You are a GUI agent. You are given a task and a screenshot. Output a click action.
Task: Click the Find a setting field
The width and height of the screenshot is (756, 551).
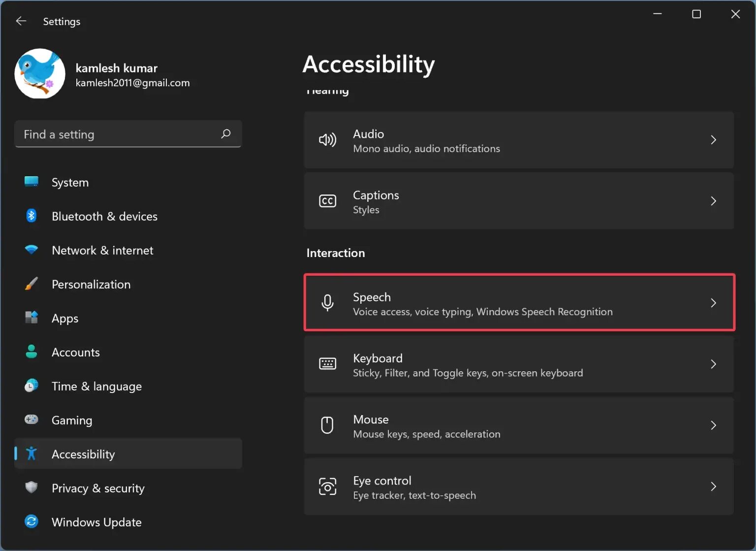pyautogui.click(x=118, y=134)
